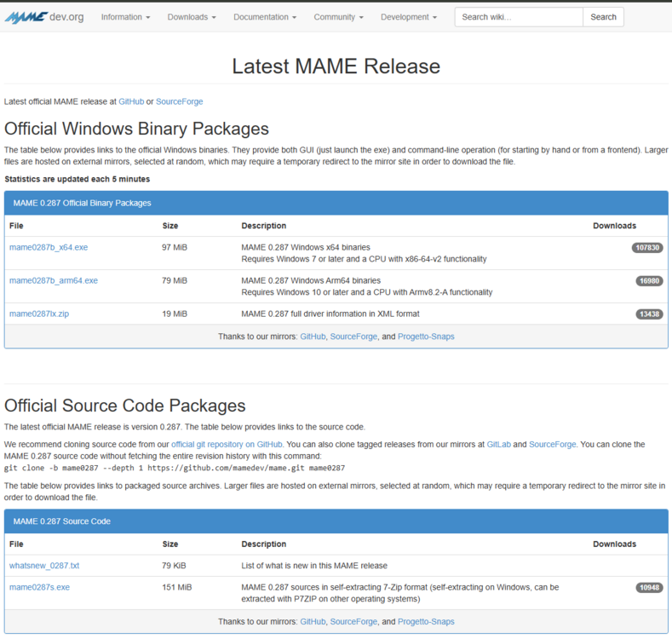Click the 16980 downloads badge
Screen dimensions: 672x639
click(x=649, y=281)
